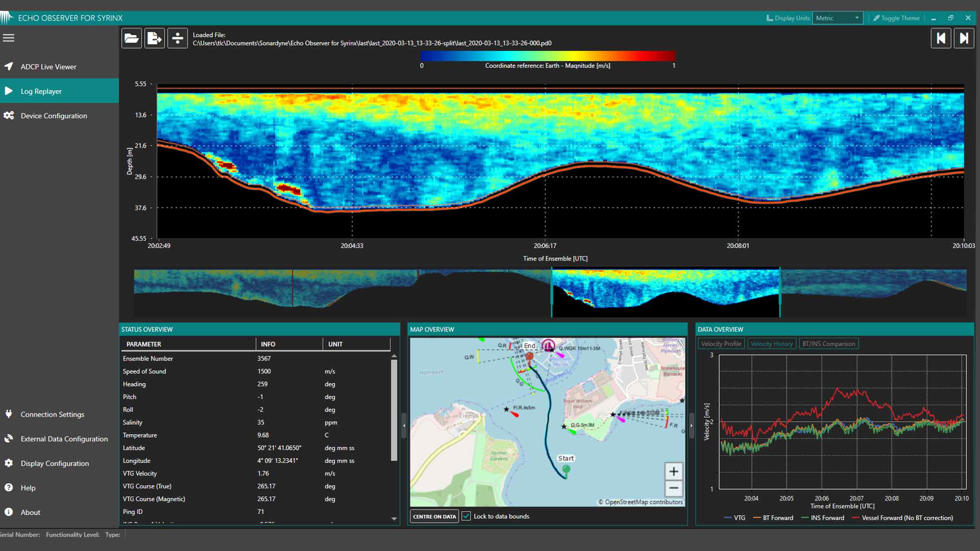
Task: Toggle the INS Forward legend entry
Action: 822,518
